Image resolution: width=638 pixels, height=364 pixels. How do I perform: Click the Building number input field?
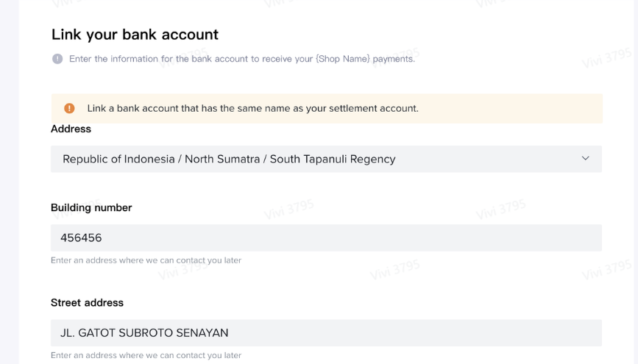click(x=326, y=238)
